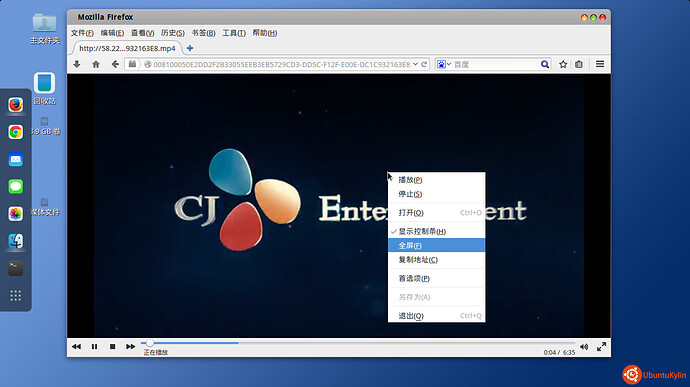Choose 复制地址(C) in the context menu
690x387 pixels.
click(x=436, y=260)
